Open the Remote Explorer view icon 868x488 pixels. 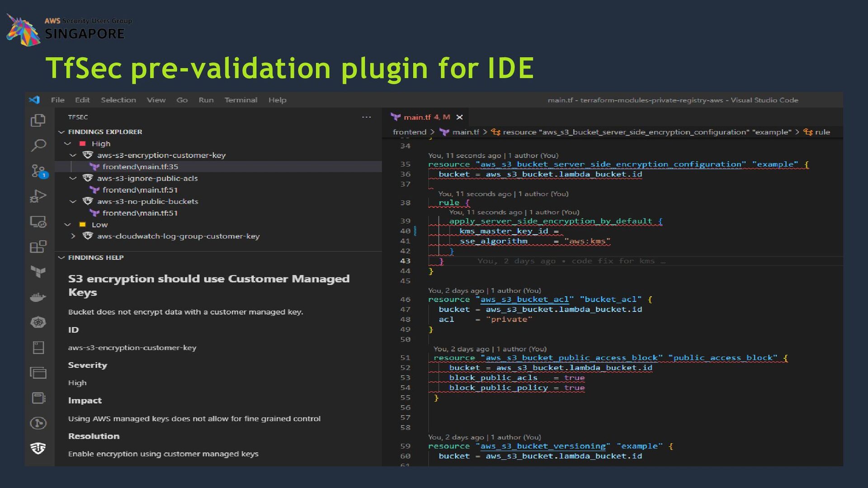[x=38, y=221]
